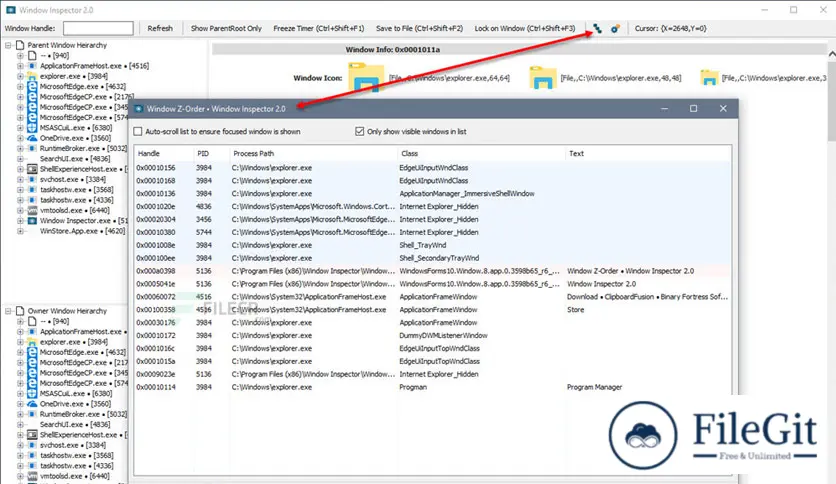
Task: Click the 48x48 explorer window icon image
Action: pyautogui.click(x=543, y=78)
